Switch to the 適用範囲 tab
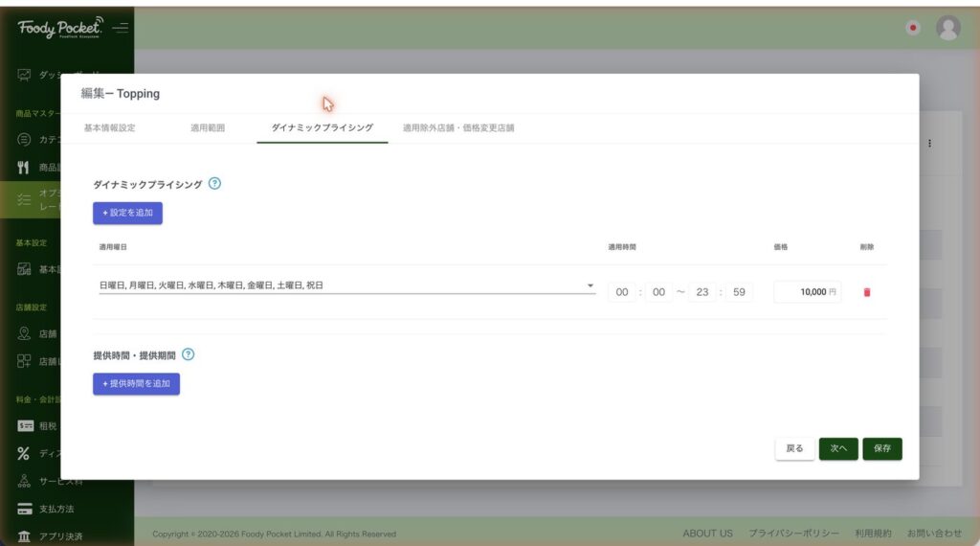Screen dimensions: 980x546 coord(208,127)
